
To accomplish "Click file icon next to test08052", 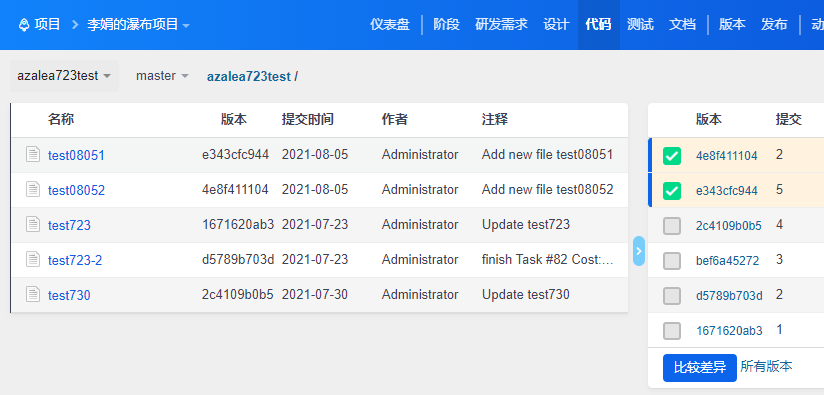I will tap(33, 189).
